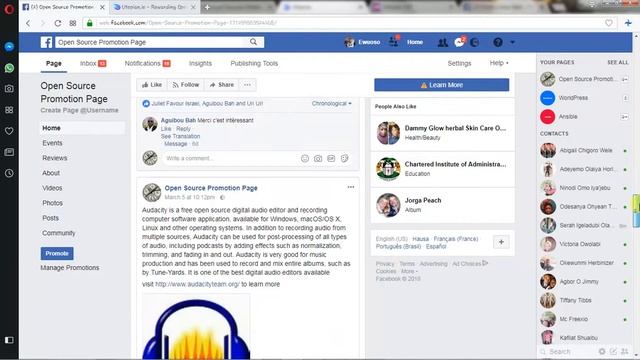Click Create Page @Username link
640x360 pixels.
79,110
